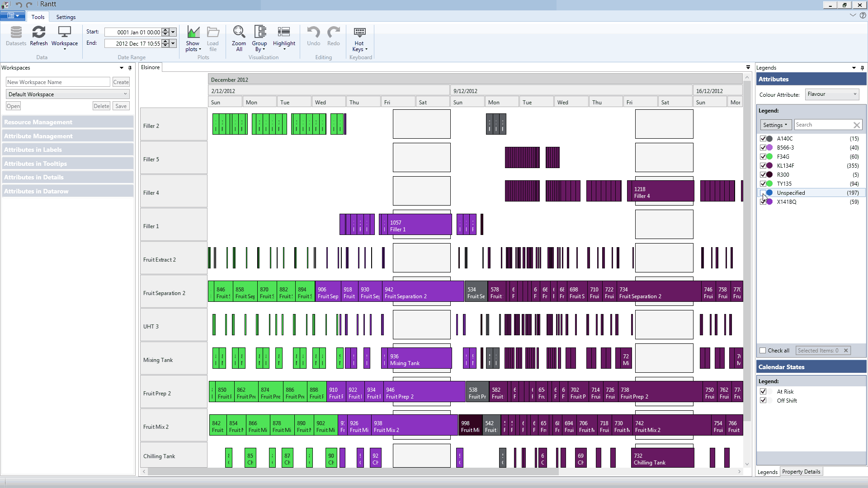
Task: Click the KL134F colour swatch
Action: [769, 166]
